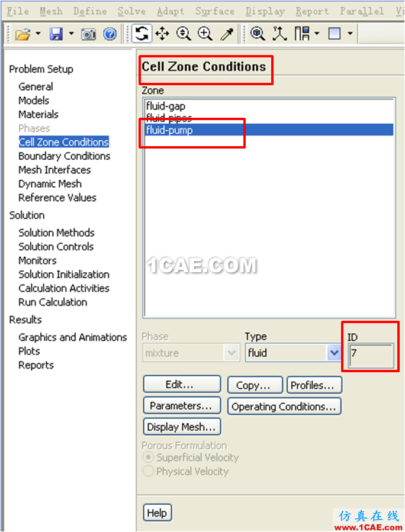Screen dimensions: 405x532
Task: Click the save floppy disk icon
Action: 56,34
